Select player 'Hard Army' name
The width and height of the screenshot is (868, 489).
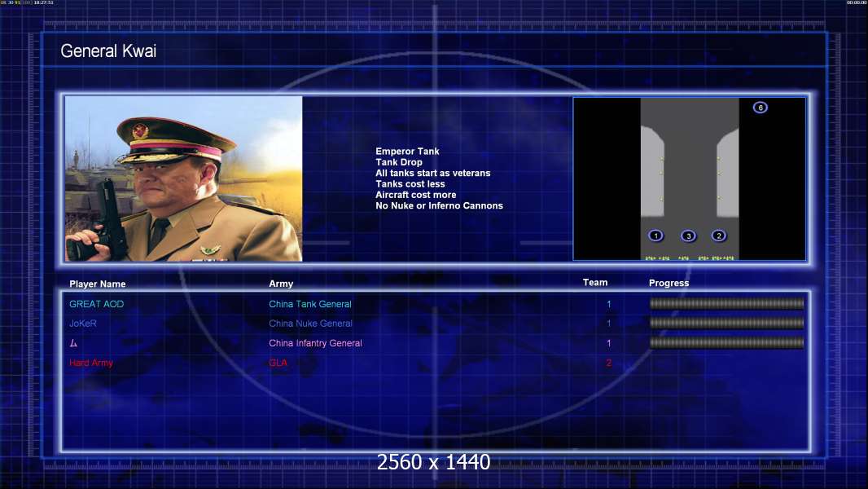(91, 363)
